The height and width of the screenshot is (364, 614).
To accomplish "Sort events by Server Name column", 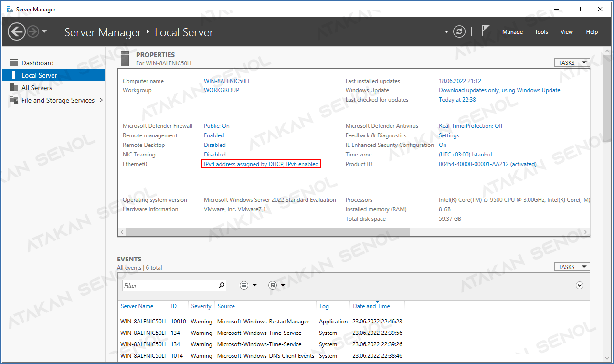I will [x=137, y=306].
